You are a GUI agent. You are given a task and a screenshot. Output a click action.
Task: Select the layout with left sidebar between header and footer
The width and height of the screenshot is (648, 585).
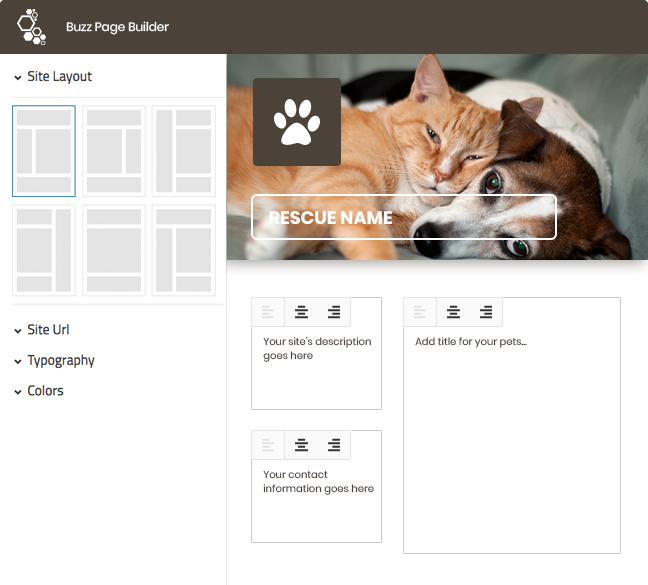tap(44, 151)
